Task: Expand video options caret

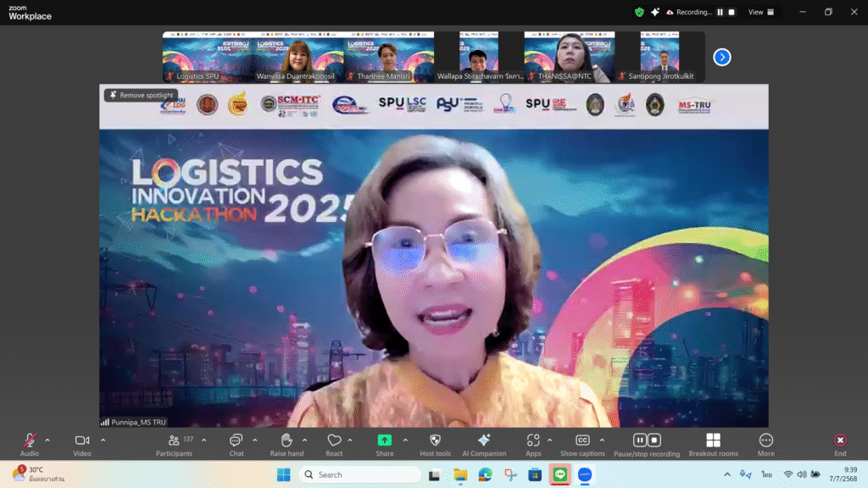Action: 103,441
